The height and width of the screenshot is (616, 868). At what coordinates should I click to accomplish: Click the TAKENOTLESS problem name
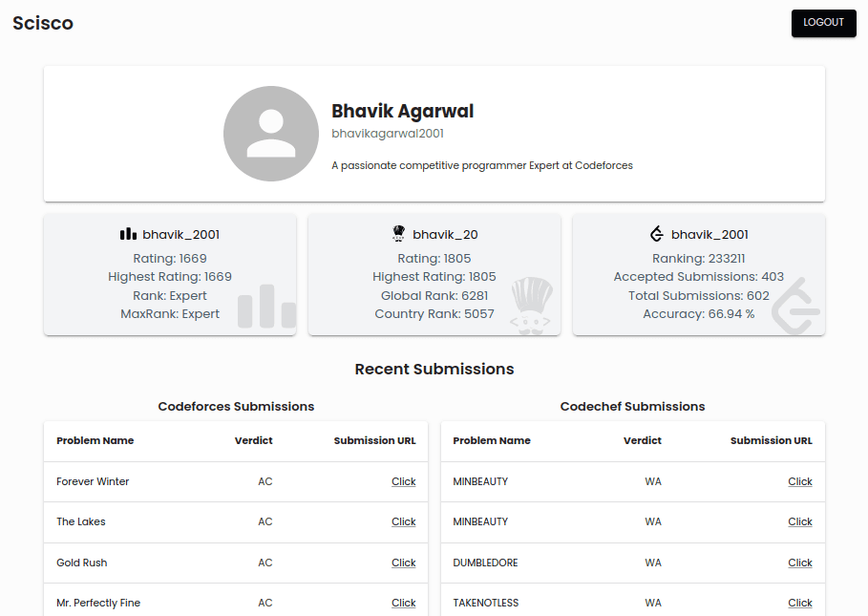(486, 603)
